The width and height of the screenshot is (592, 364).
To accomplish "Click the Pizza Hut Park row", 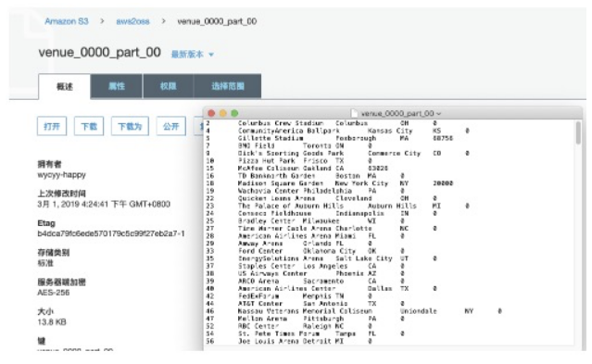I will coord(289,161).
